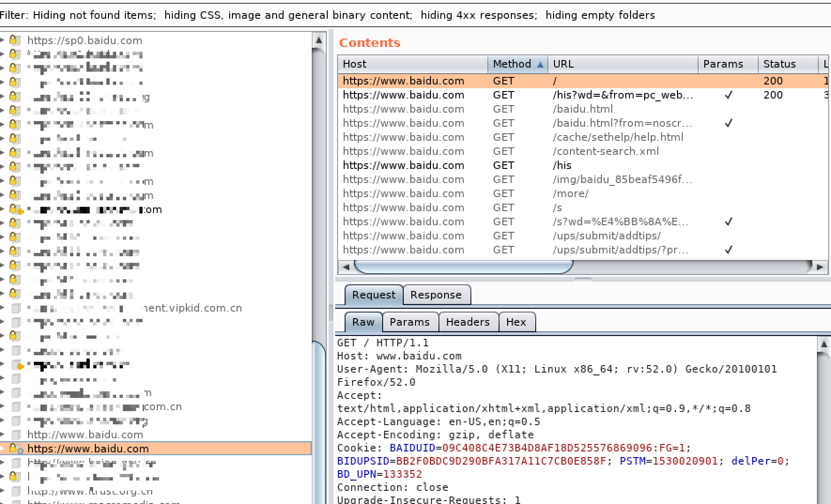Click the horizontal scrollbar thumb under Contents table
Screen dimensions: 831x504
point(463,267)
